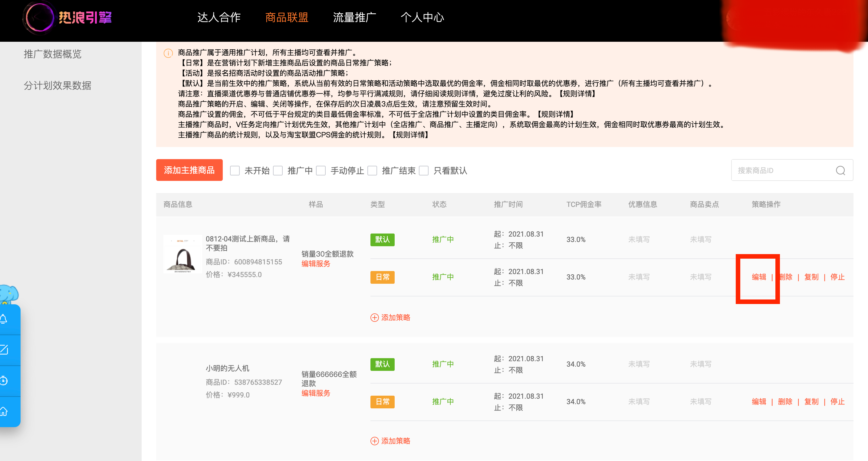Click 33.0% rate in first product 日常 row

tap(576, 277)
